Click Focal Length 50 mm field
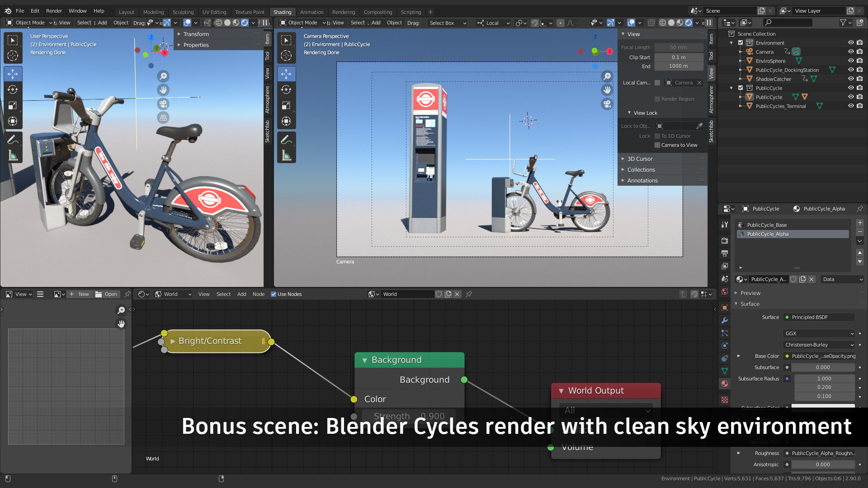The image size is (868, 488). (x=679, y=47)
